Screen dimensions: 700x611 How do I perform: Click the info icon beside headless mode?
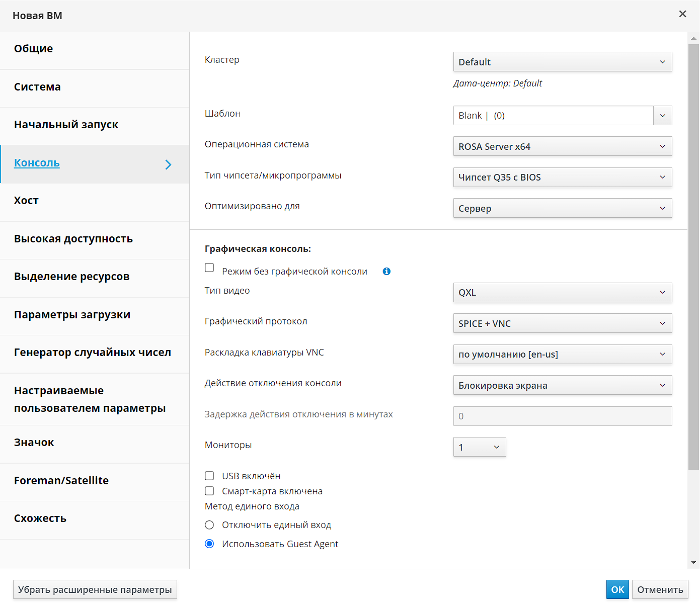click(x=386, y=272)
